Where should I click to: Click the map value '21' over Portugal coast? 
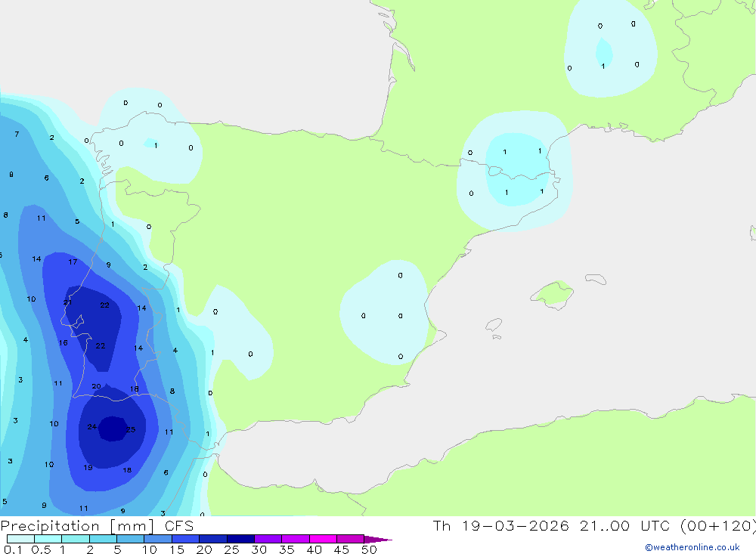click(x=67, y=302)
